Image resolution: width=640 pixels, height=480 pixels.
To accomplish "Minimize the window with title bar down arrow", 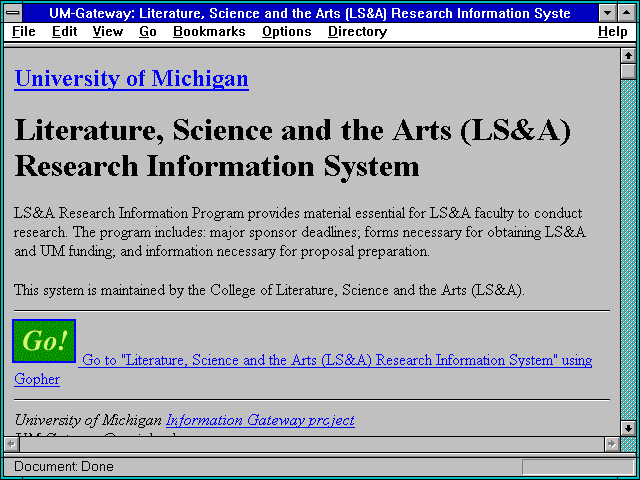I will click(x=608, y=13).
